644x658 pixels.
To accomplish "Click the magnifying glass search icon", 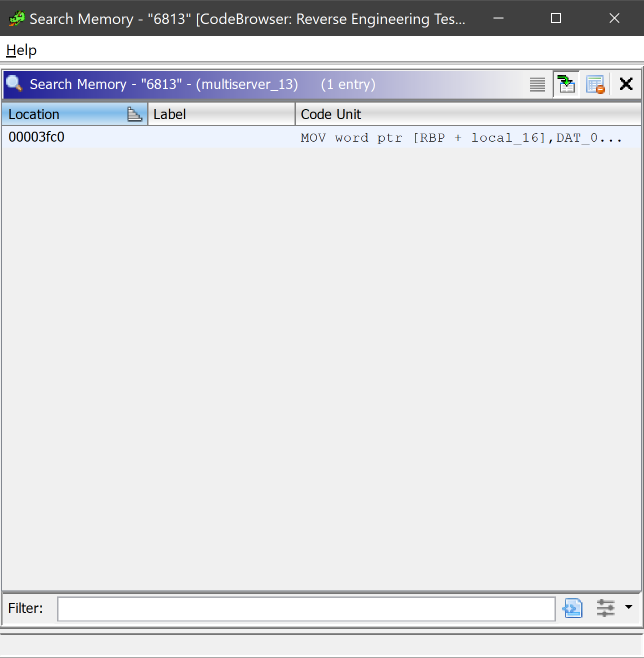I will coord(13,84).
